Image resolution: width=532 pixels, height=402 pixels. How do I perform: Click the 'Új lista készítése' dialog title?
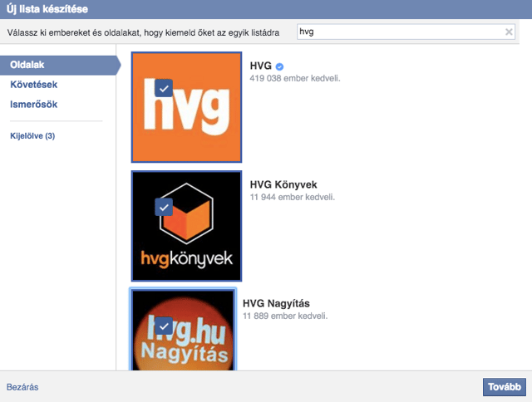click(47, 9)
